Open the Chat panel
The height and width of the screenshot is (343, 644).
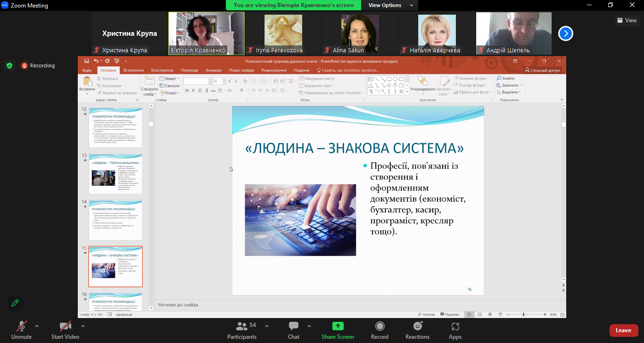tap(294, 326)
